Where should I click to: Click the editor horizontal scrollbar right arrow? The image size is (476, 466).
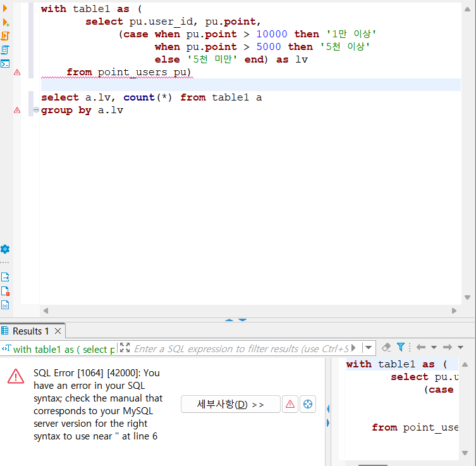click(x=454, y=310)
